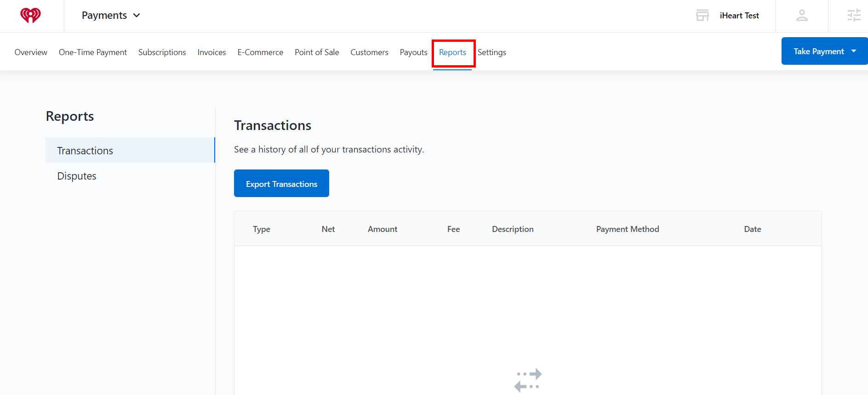Click the transfer arrows icon in table

(528, 380)
